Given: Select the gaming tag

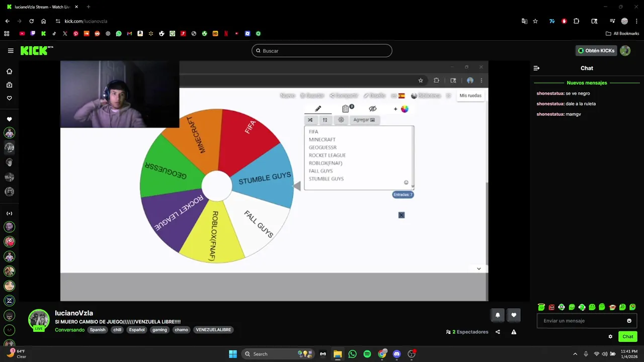Looking at the screenshot, I should click(x=159, y=330).
